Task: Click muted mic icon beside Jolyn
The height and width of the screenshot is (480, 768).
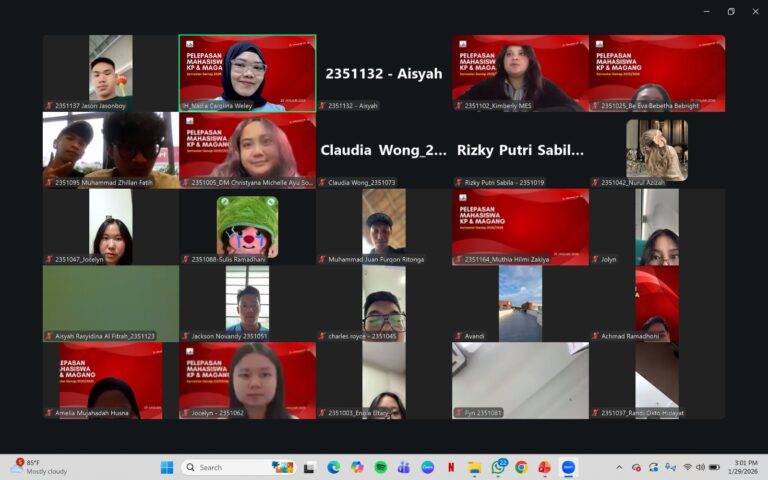Action: tap(596, 260)
